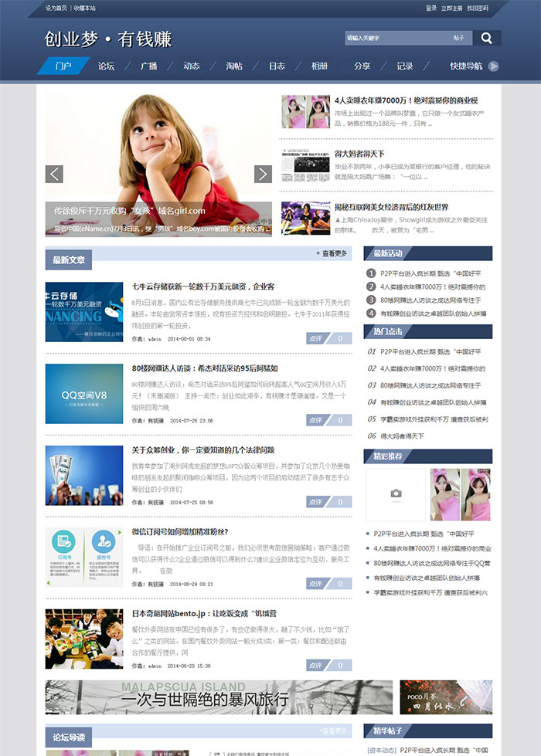Expand the 快捷导航 quick navigation menu
This screenshot has height=756, width=541.
(x=466, y=66)
